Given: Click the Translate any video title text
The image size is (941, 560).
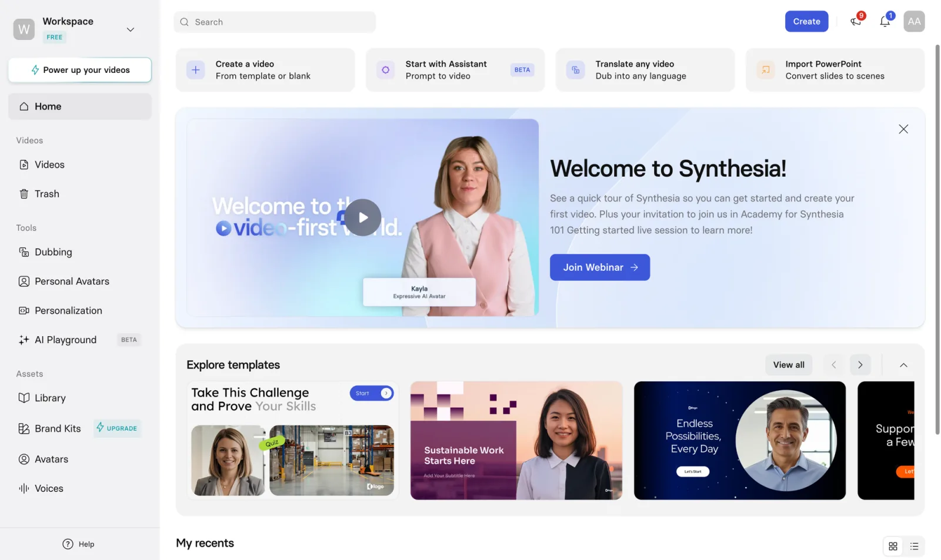Looking at the screenshot, I should click(635, 64).
